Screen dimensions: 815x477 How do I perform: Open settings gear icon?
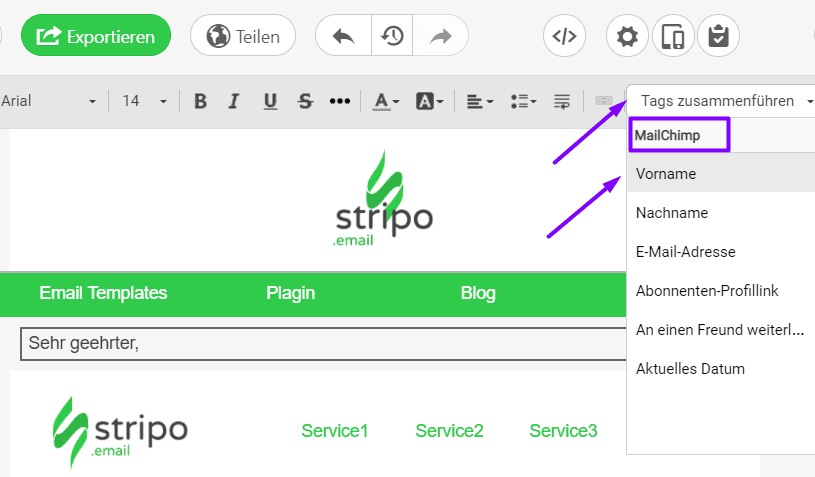pyautogui.click(x=627, y=37)
